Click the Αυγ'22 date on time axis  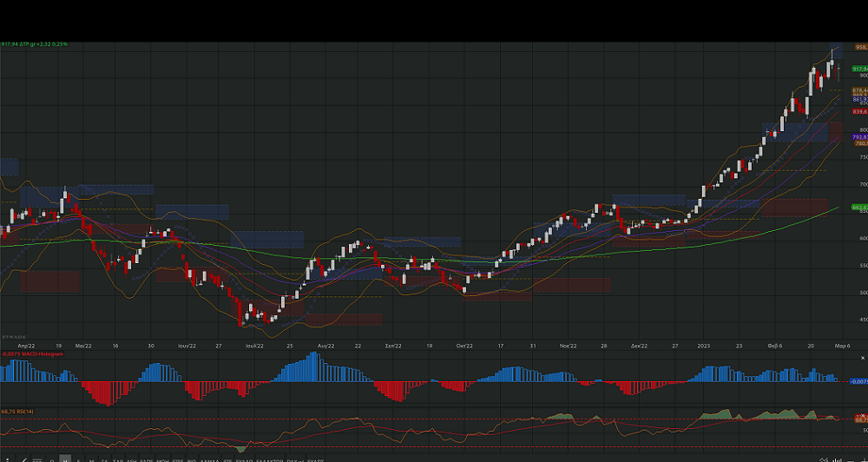325,346
